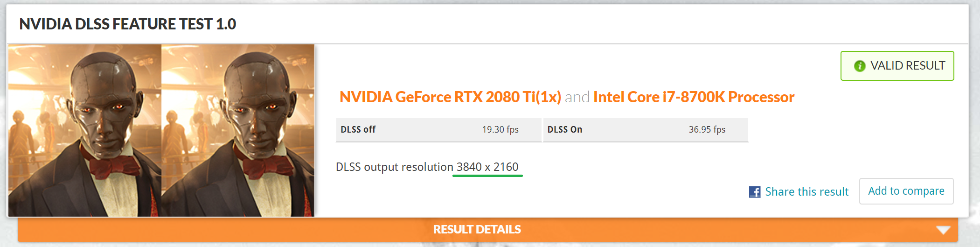Click the green info icon in VALID RESULT

point(859,66)
